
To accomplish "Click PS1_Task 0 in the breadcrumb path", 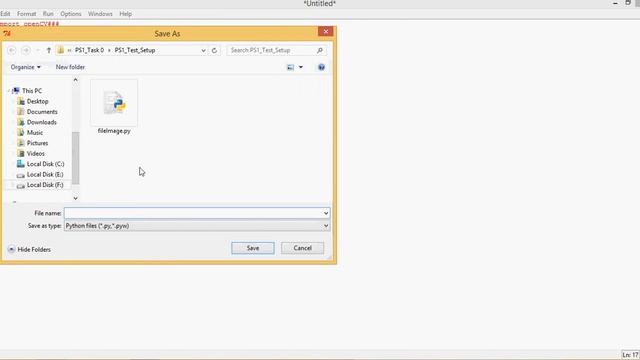I will click(89, 50).
